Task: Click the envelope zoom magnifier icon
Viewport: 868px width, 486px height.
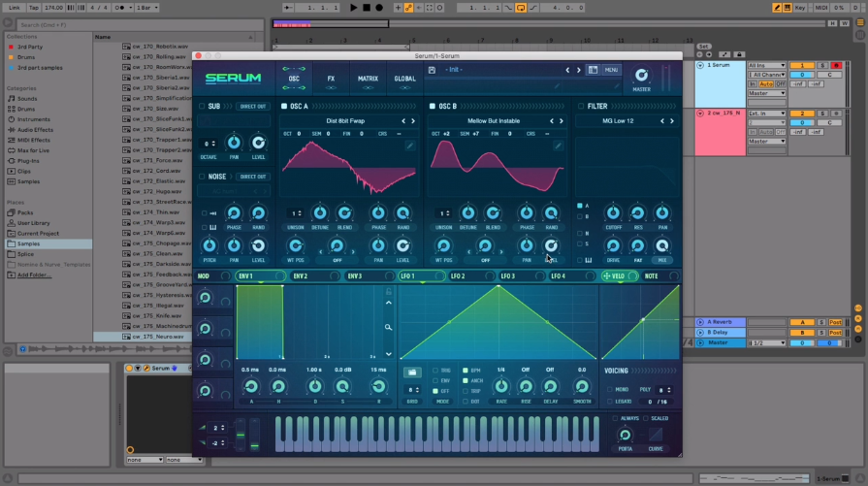Action: pos(389,327)
